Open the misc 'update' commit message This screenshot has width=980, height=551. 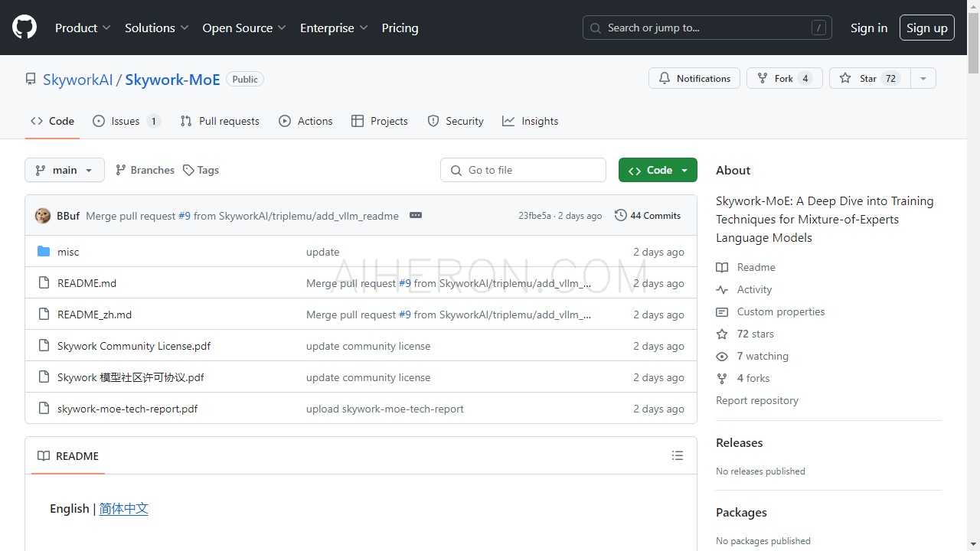[x=323, y=252]
